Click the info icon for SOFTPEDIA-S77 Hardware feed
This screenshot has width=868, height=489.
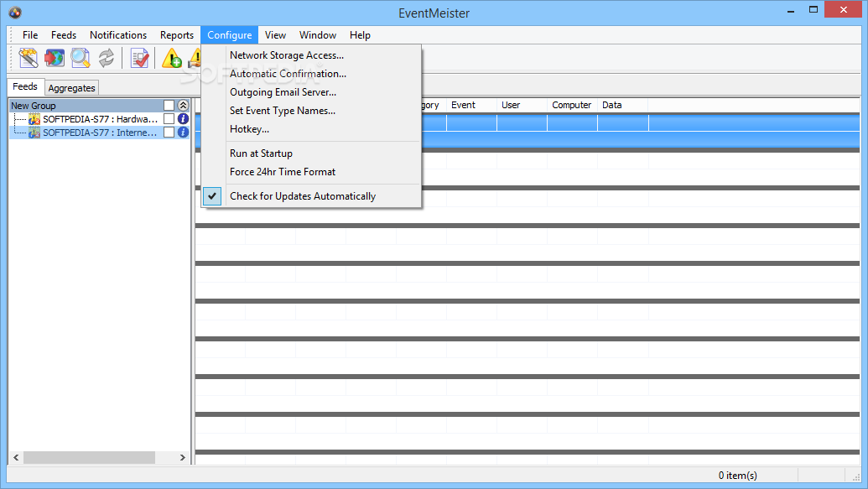tap(183, 119)
